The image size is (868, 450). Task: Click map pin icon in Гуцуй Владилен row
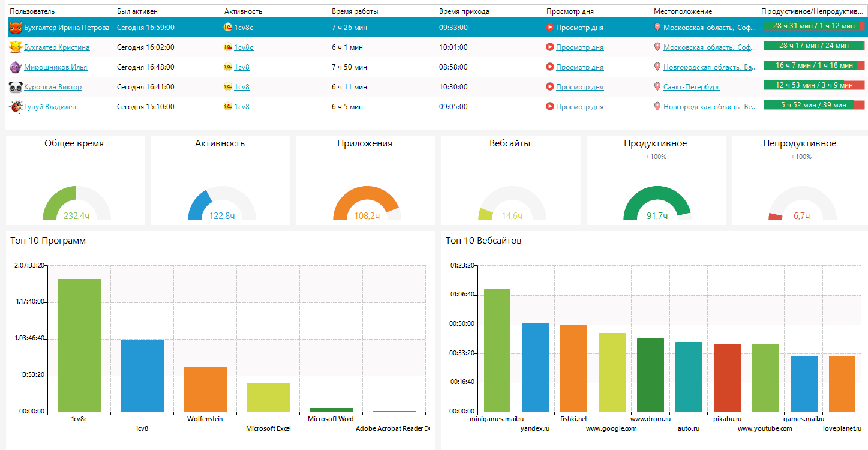point(657,107)
